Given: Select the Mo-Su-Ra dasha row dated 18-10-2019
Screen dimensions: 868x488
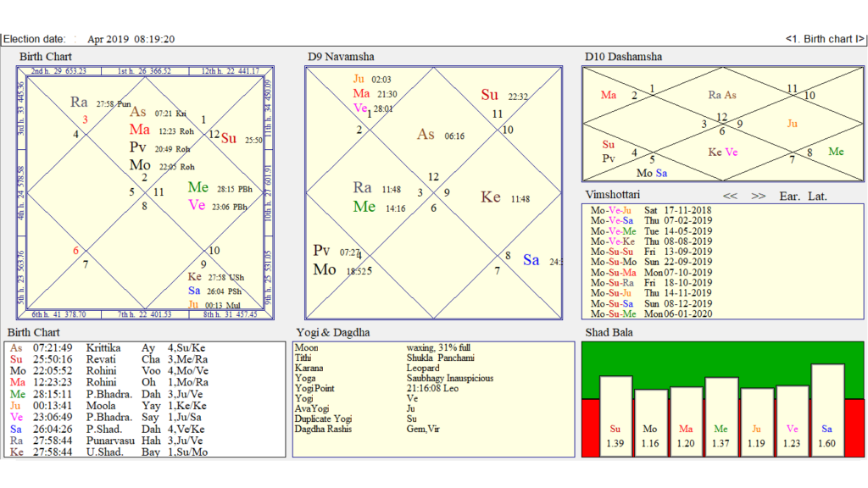Looking at the screenshot, I should 651,283.
